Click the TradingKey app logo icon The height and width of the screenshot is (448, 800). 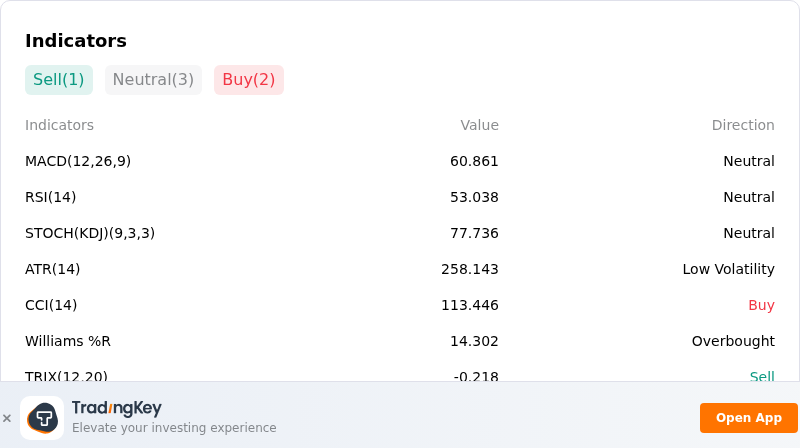(42, 418)
